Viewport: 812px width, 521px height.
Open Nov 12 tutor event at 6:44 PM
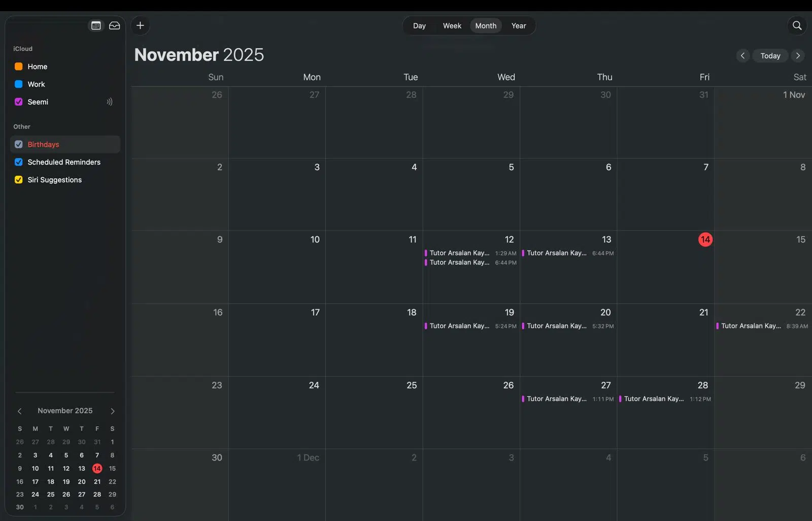471,263
